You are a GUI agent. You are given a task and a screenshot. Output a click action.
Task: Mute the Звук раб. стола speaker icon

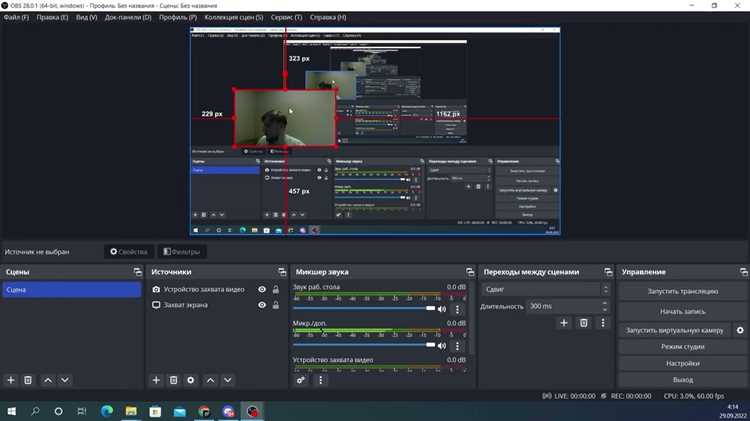[442, 309]
